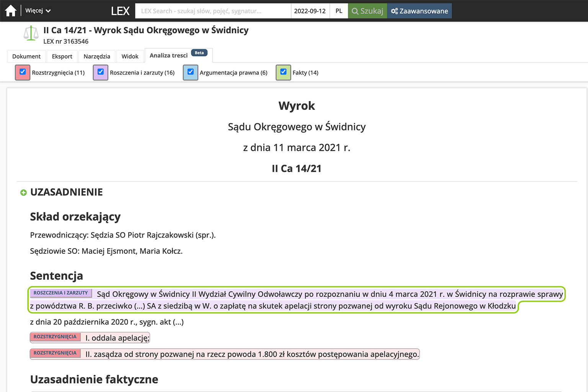Open the Dokument menu tab
This screenshot has width=588, height=392.
[26, 56]
